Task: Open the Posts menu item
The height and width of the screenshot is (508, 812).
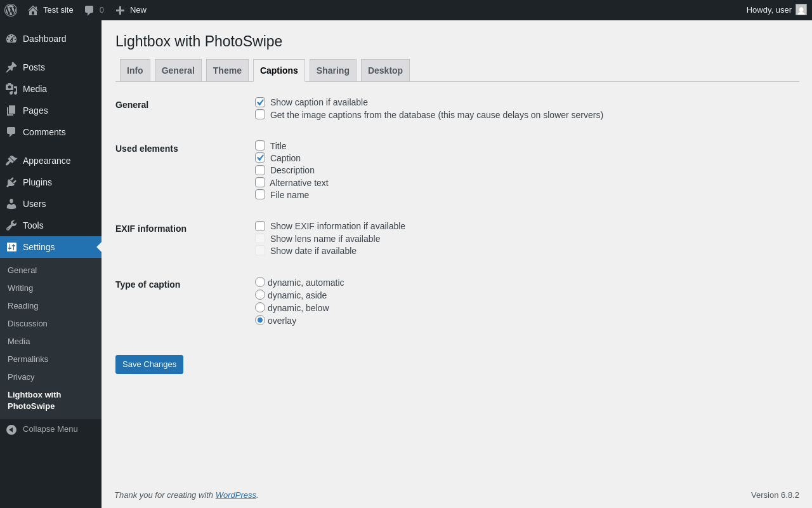Action: [51, 67]
